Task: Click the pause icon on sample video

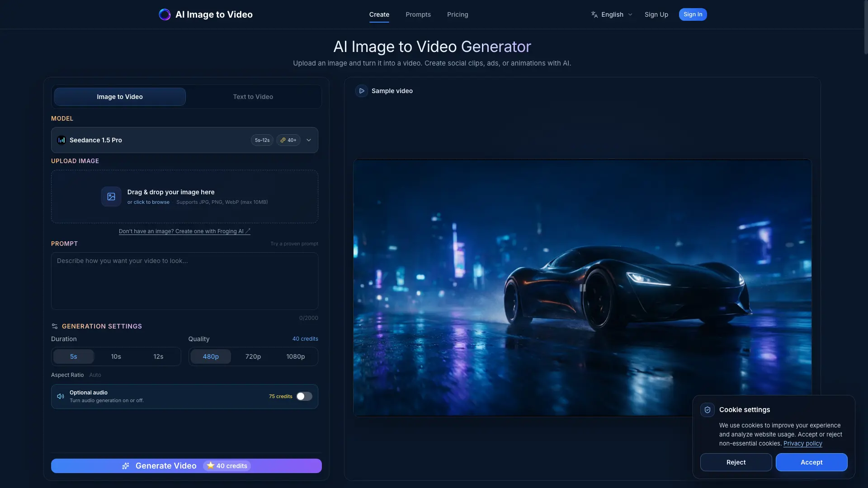Action: (582, 288)
